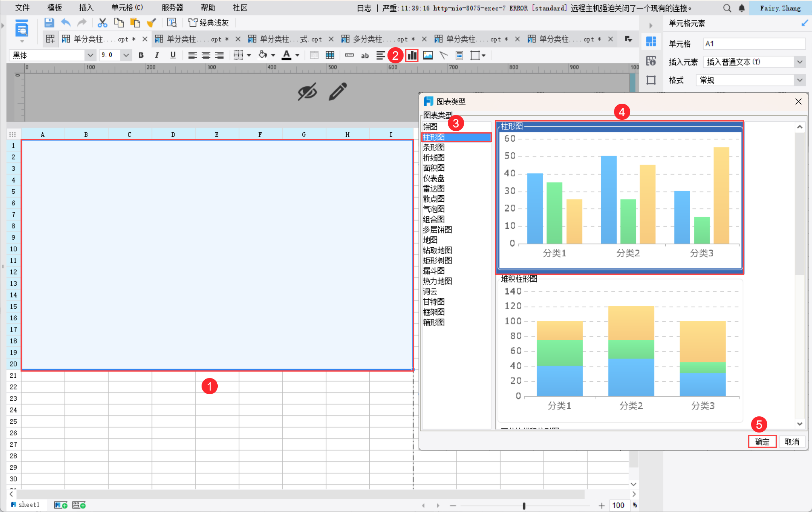Click the zoom slider handle at bottom
The height and width of the screenshot is (512, 812).
[x=524, y=506]
